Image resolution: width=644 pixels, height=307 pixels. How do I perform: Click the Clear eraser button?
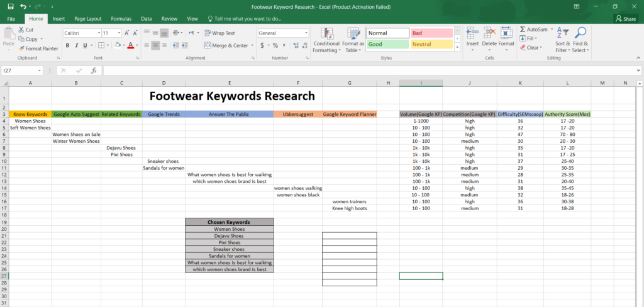(x=531, y=48)
